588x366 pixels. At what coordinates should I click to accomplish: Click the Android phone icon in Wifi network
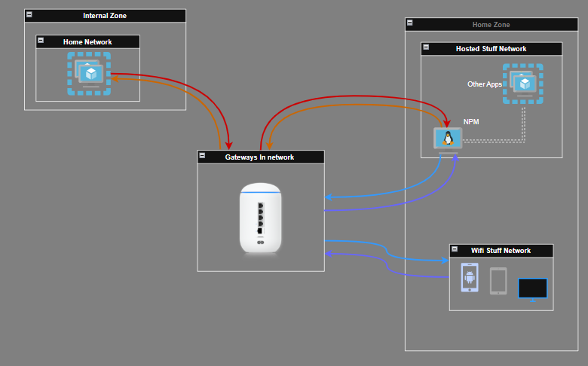pyautogui.click(x=470, y=278)
